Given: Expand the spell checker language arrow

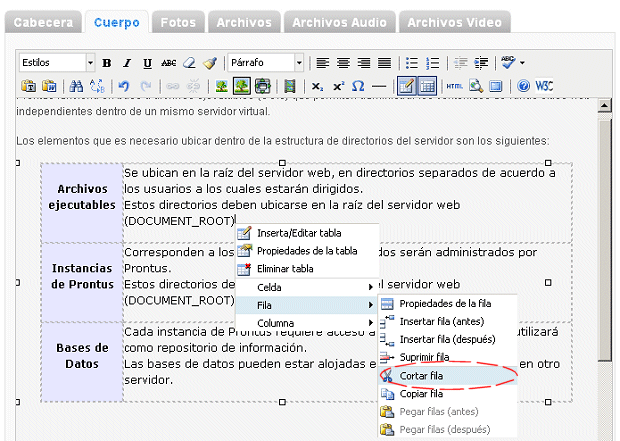Looking at the screenshot, I should [x=522, y=63].
